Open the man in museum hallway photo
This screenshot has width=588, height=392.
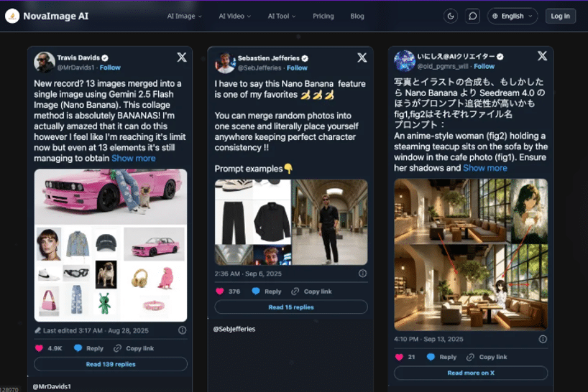(330, 222)
